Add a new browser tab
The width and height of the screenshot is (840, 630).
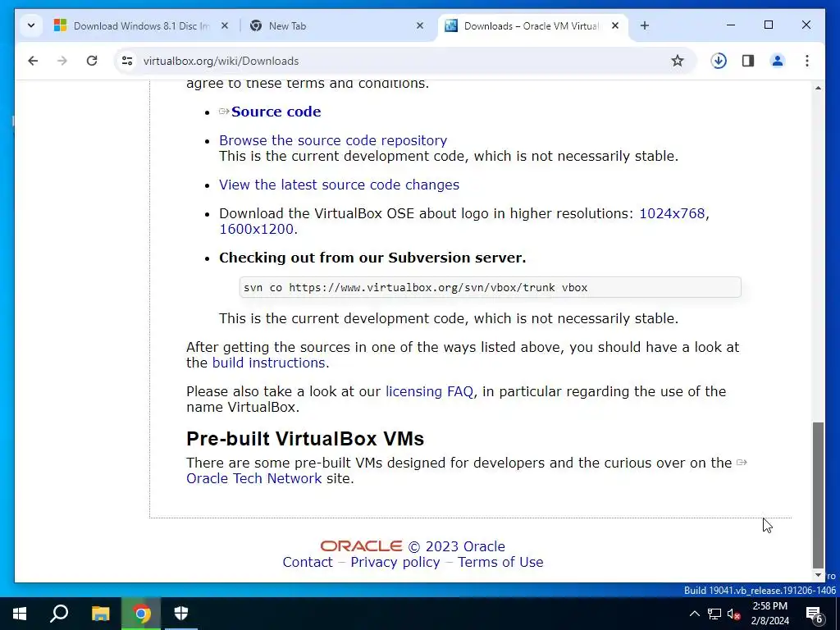click(x=645, y=25)
